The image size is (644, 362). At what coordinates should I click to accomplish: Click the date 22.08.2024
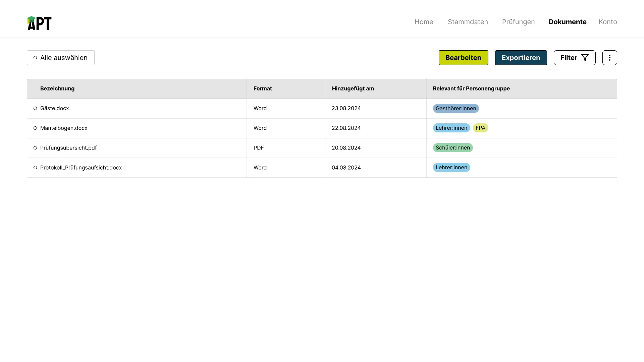point(346,128)
